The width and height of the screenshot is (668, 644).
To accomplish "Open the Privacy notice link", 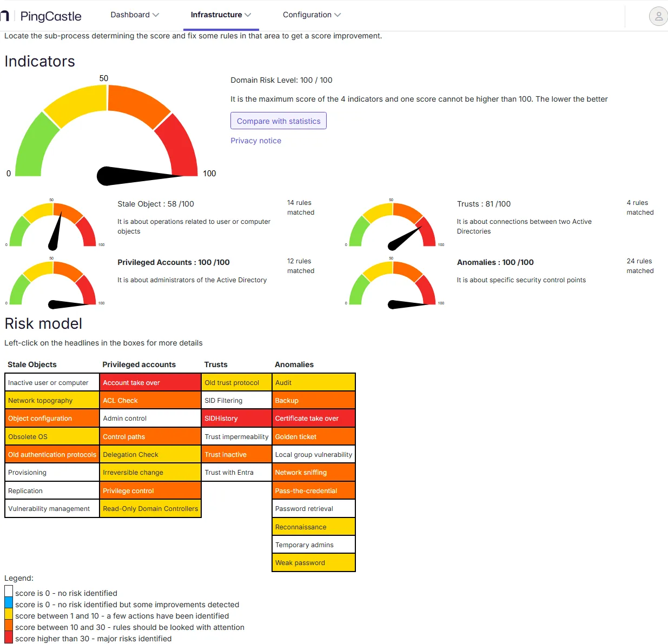I will click(x=256, y=141).
